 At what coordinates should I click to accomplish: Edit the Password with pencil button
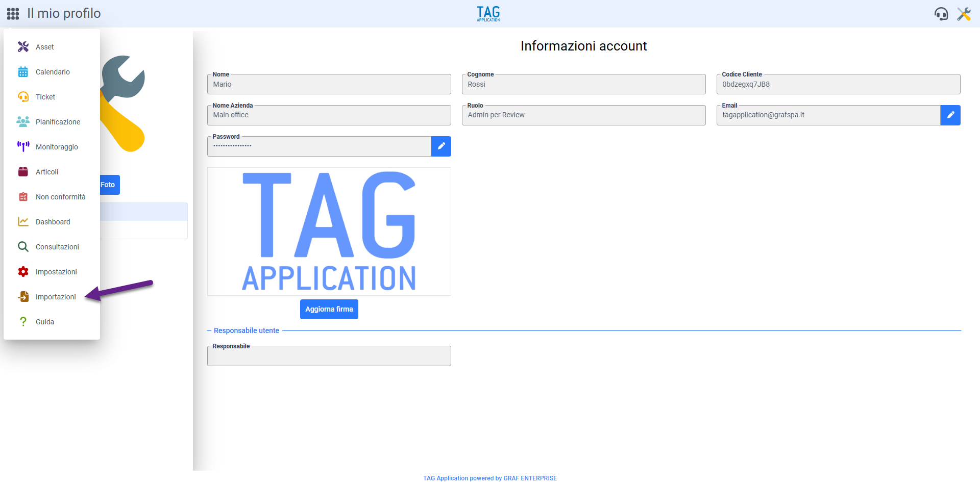click(441, 146)
